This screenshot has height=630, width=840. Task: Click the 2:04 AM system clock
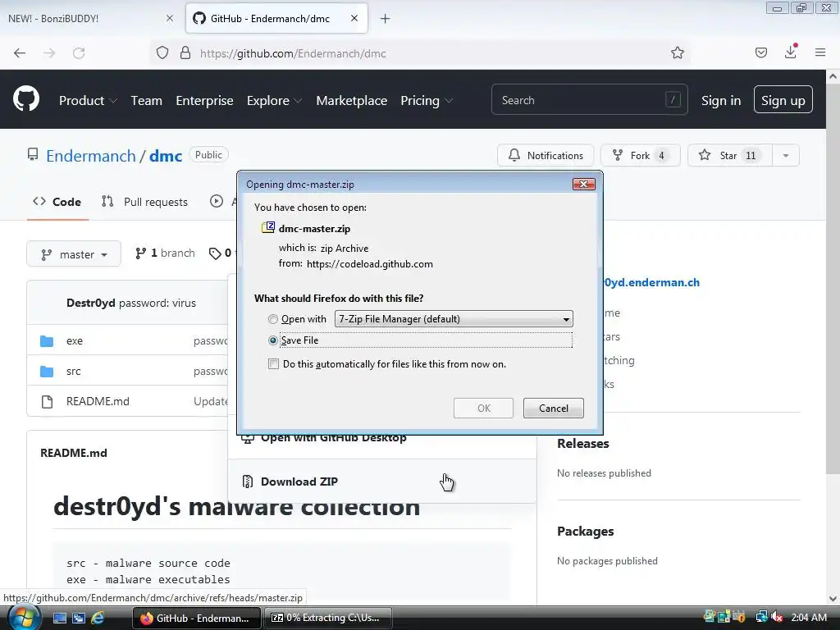click(x=808, y=618)
